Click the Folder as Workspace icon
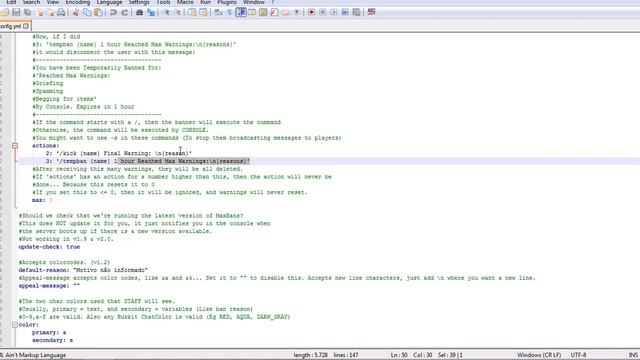640x360 pixels. coord(286,12)
